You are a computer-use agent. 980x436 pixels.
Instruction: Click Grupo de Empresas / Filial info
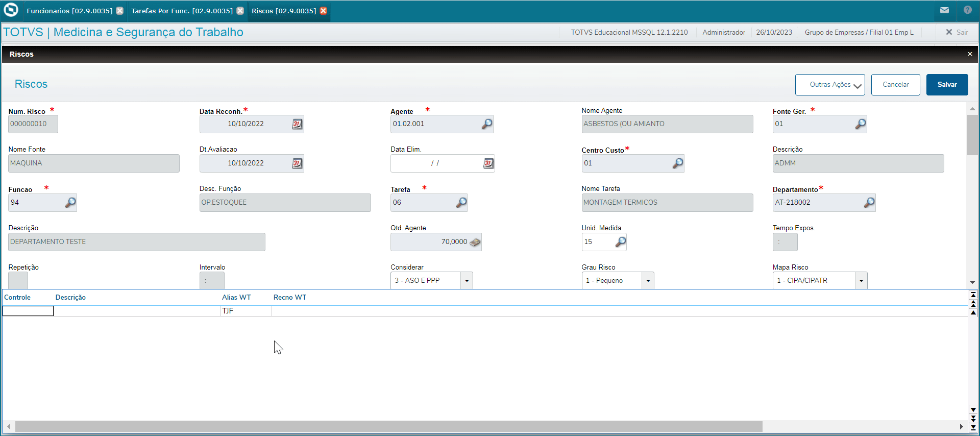tap(859, 32)
